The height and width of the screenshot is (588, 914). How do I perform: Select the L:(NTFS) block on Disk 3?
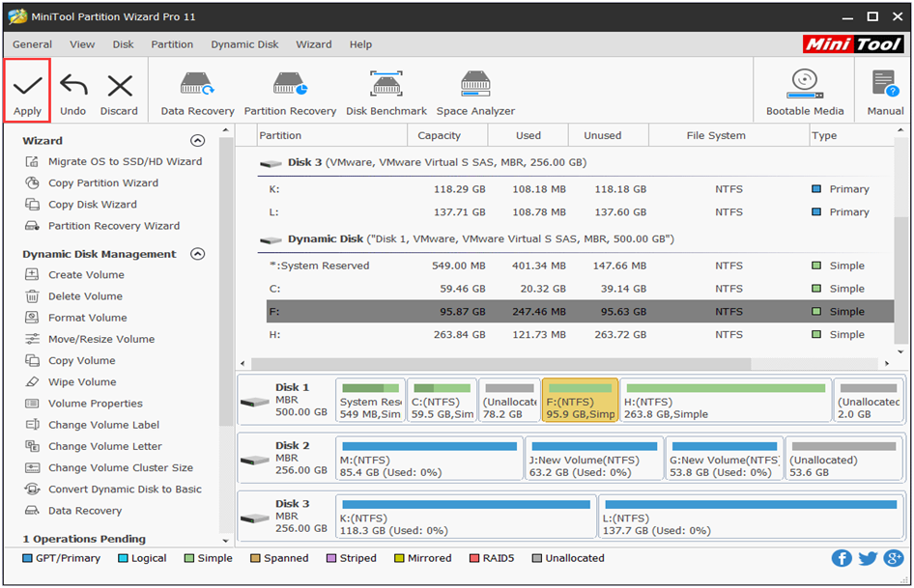(751, 517)
